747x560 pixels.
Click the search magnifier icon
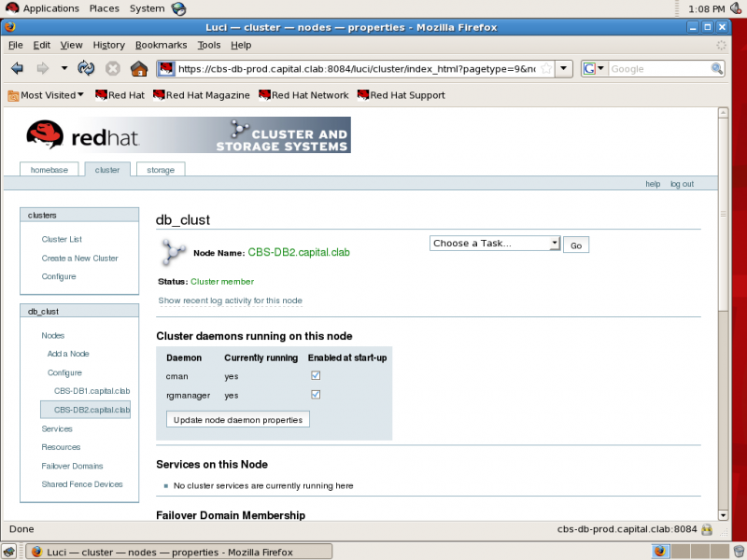point(716,69)
